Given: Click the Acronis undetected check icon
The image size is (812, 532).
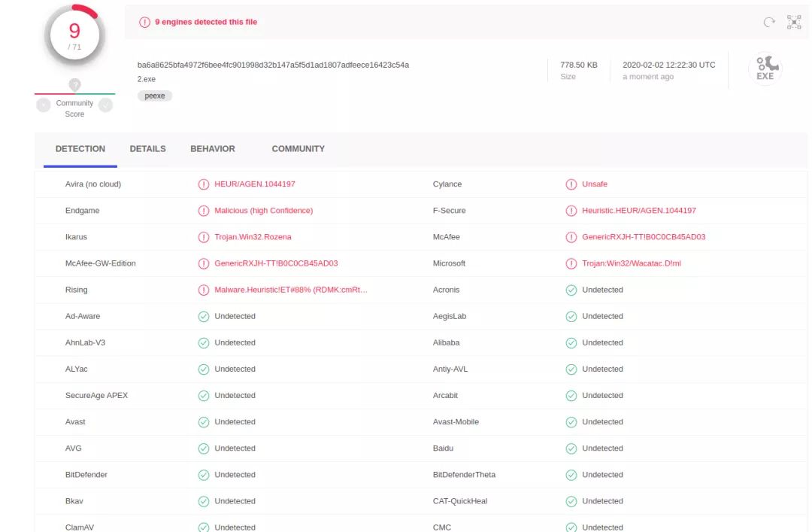Looking at the screenshot, I should (x=571, y=290).
